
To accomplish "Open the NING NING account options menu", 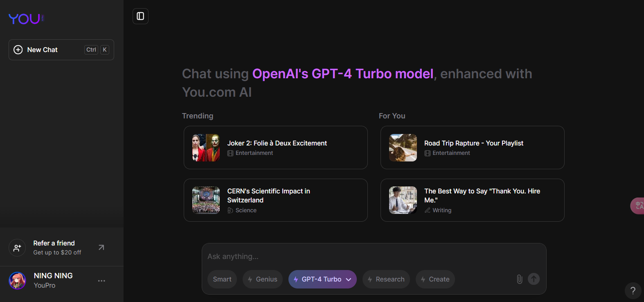I will [x=101, y=281].
